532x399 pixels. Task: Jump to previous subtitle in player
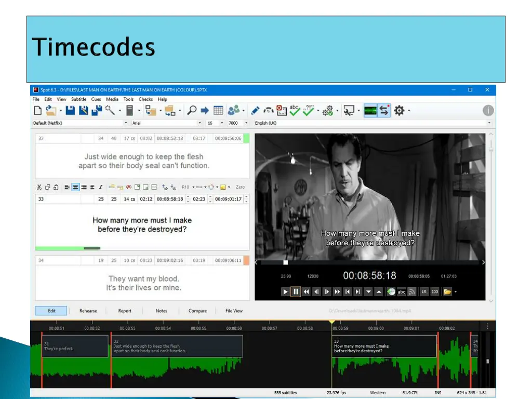pos(348,292)
